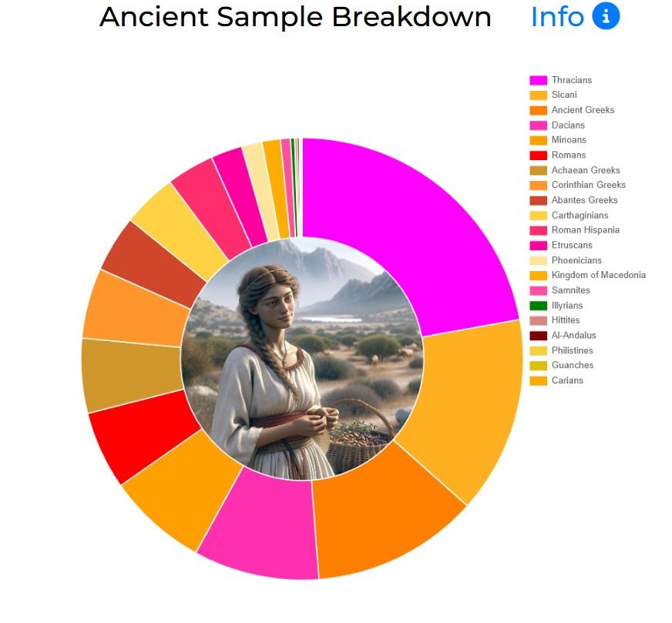Select the Etruscans legend label
This screenshot has height=623, width=672.
pyautogui.click(x=572, y=246)
